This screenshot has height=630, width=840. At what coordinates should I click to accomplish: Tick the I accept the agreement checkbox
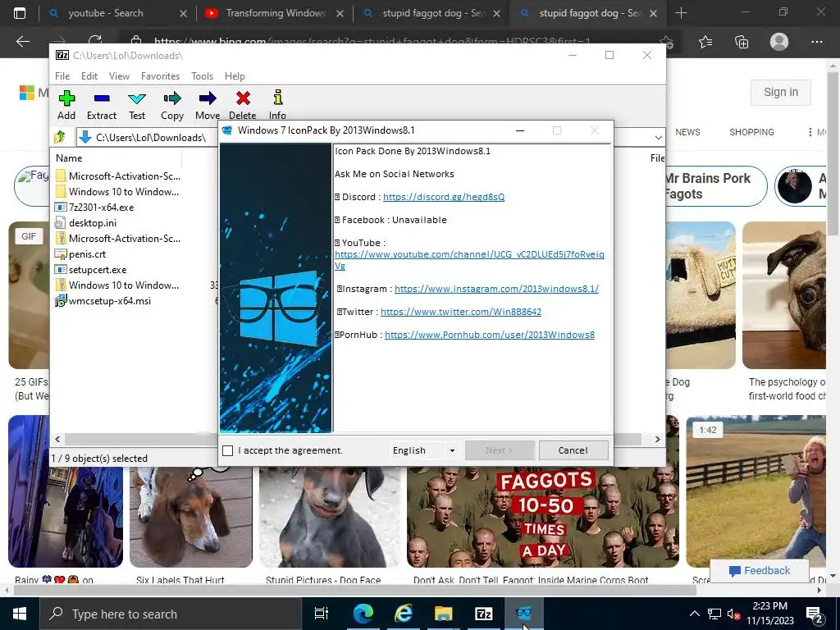point(228,450)
